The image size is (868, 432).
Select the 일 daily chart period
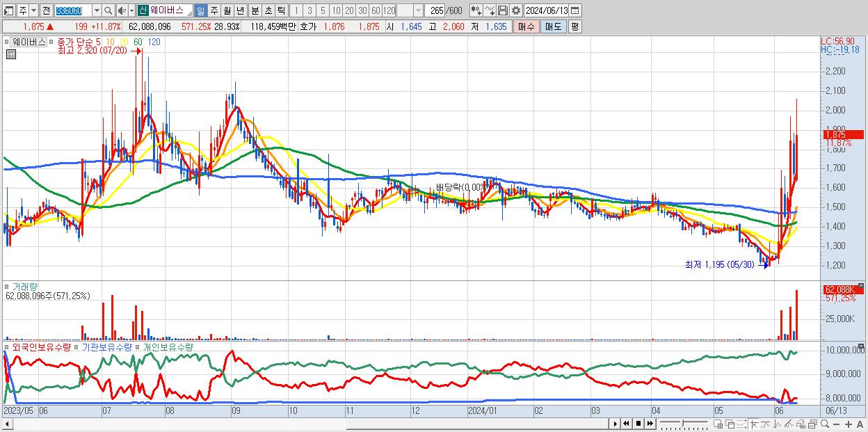[x=200, y=10]
